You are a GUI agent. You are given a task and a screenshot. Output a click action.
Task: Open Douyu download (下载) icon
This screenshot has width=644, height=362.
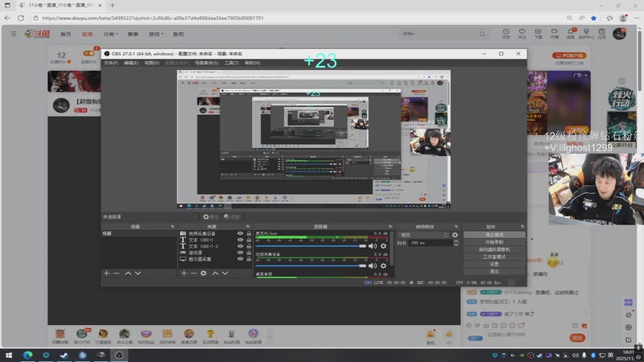(538, 34)
